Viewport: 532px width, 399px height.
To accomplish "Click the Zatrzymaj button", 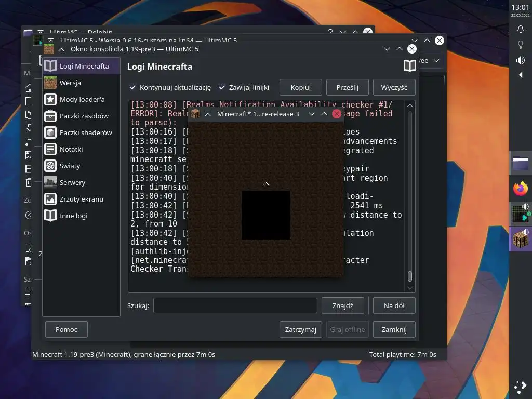I will point(301,329).
